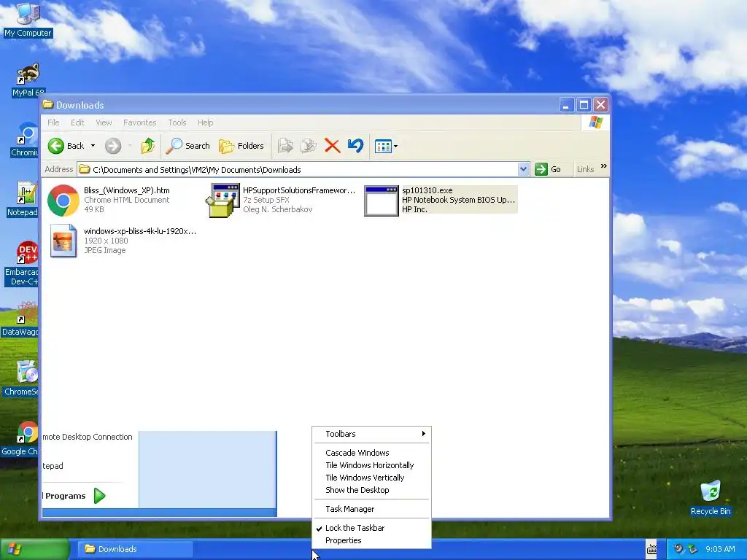
Task: Open Task Manager from context menu
Action: point(372,509)
